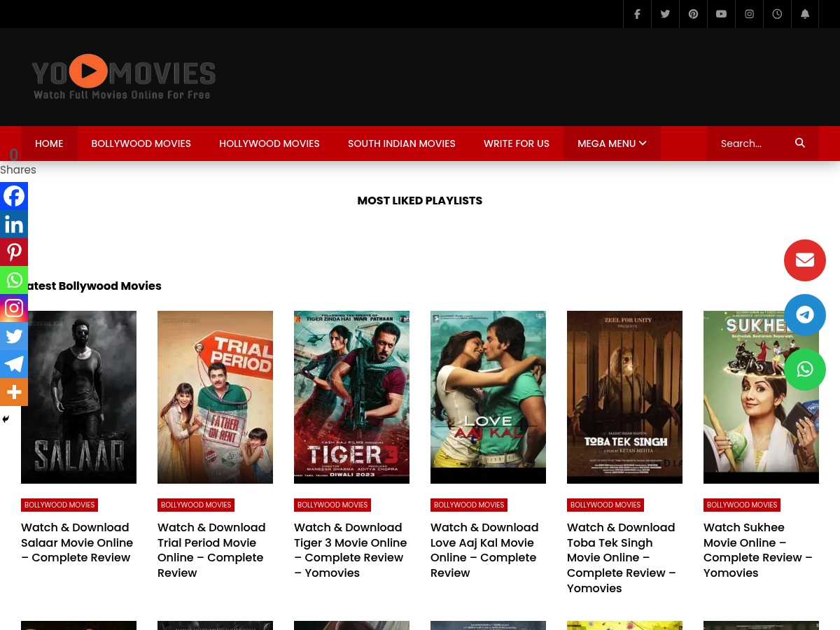Click the notification bell icon

tap(805, 14)
